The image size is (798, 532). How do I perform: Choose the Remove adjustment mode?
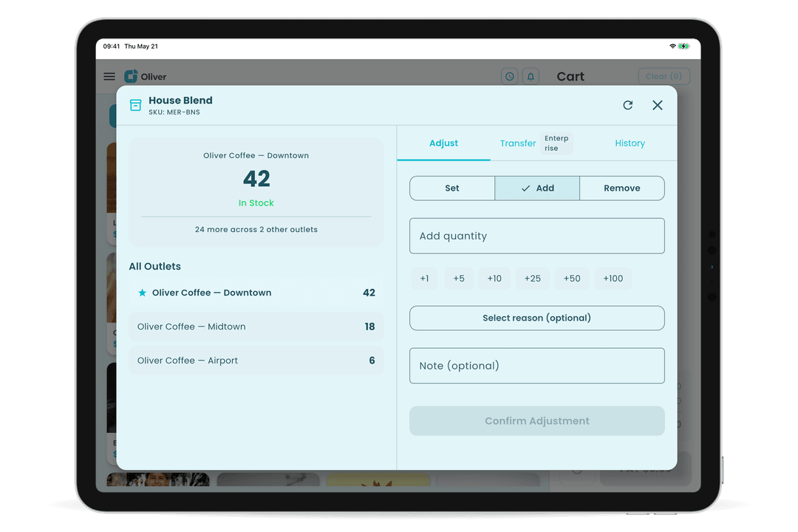click(622, 188)
